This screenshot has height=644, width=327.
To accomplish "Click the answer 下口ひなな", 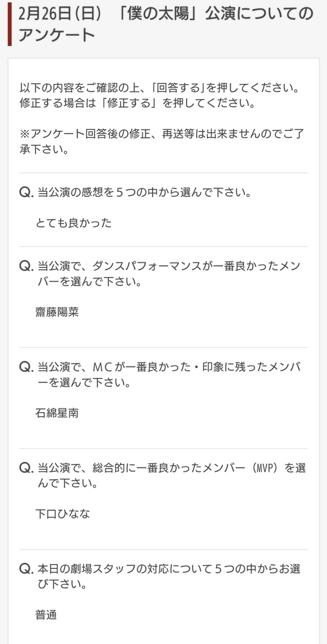I will coord(63,514).
